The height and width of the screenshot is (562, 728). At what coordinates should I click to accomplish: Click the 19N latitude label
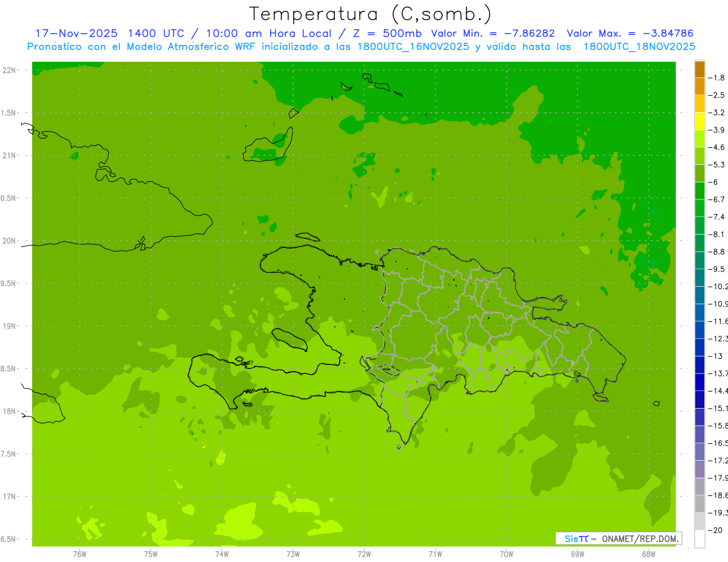click(10, 326)
